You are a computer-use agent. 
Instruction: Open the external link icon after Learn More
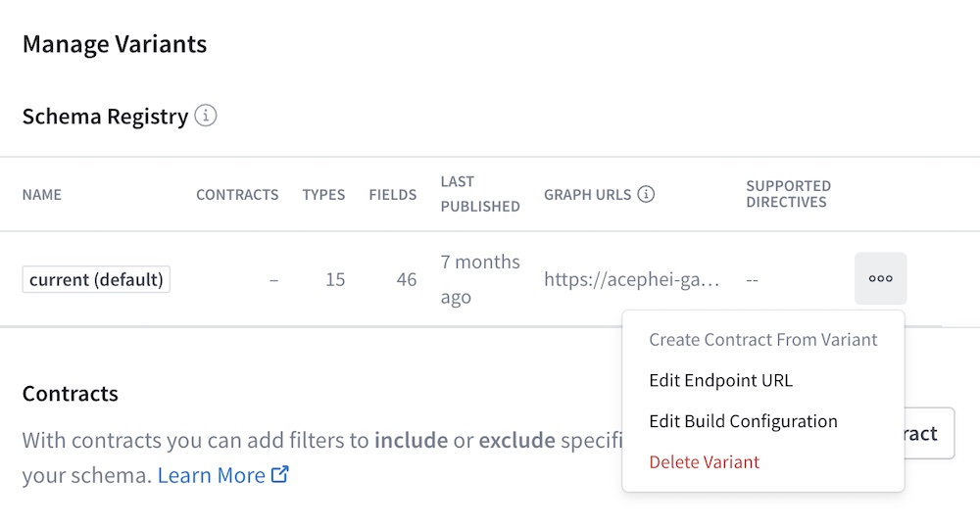(x=280, y=474)
